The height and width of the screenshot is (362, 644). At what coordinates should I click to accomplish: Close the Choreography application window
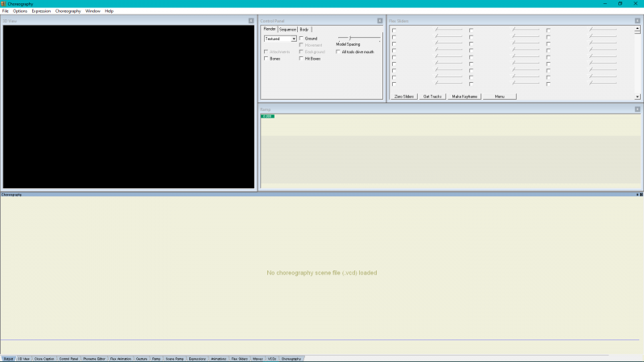[x=635, y=3]
